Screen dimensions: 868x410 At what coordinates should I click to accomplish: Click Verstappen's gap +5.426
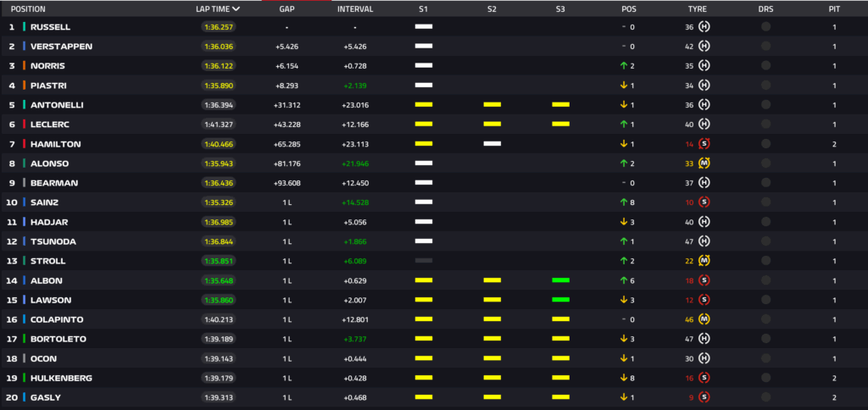[x=287, y=47]
